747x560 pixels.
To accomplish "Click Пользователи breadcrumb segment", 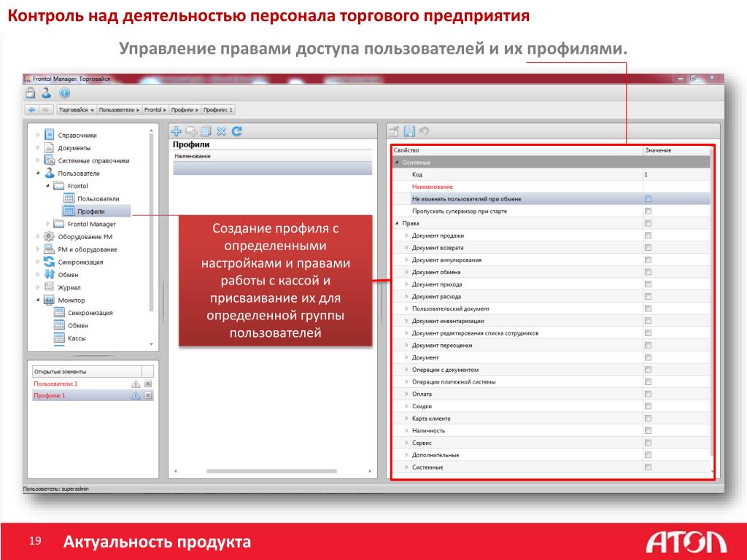I will coord(119,109).
